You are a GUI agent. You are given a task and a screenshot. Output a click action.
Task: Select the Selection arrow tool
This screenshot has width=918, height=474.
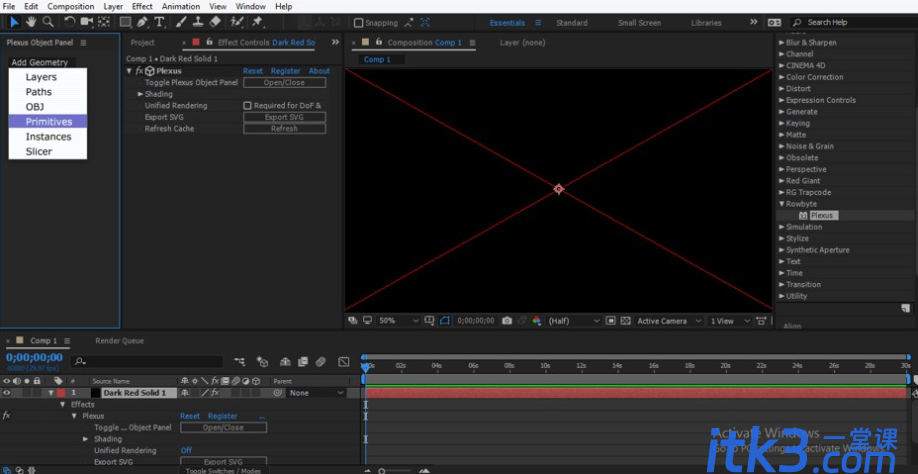pos(15,22)
